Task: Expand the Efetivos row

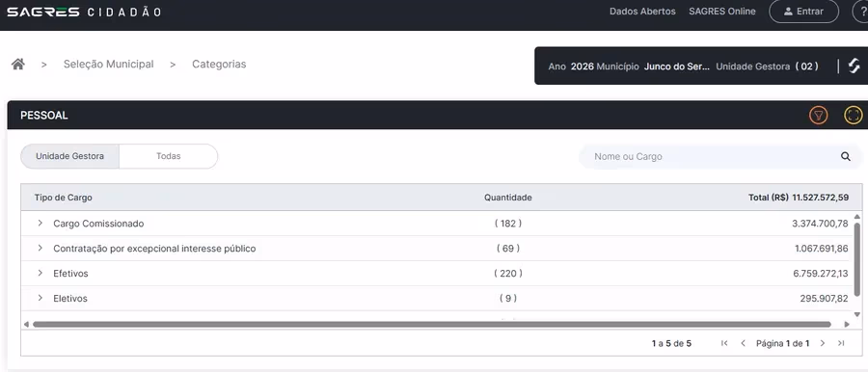Action: [40, 273]
